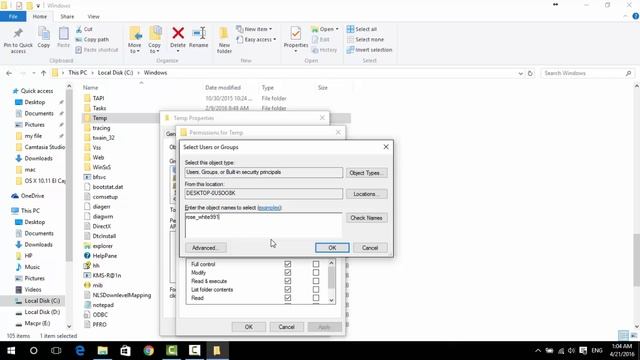Open Task View on taskbar
This screenshot has width=640, height=360.
coord(56,351)
